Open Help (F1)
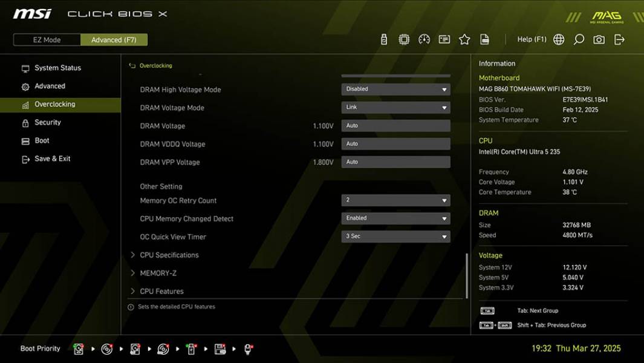The width and height of the screenshot is (644, 363). 532,39
